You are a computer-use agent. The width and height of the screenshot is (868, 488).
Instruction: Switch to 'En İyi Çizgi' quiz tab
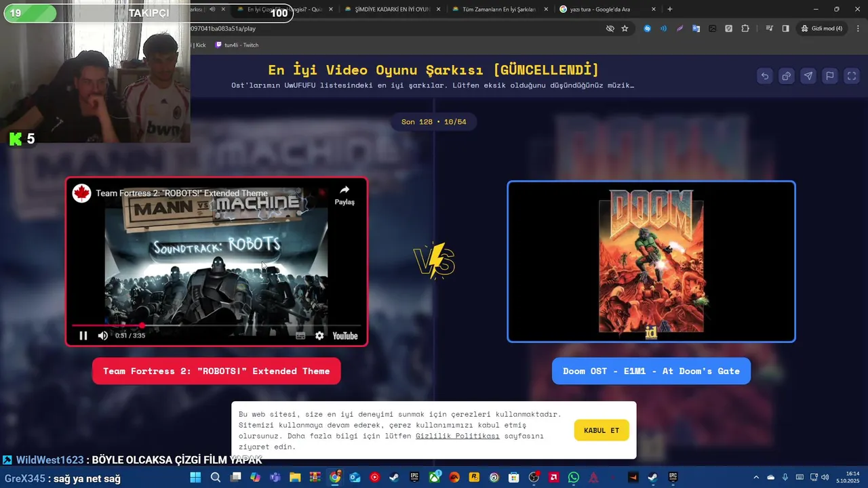click(283, 9)
